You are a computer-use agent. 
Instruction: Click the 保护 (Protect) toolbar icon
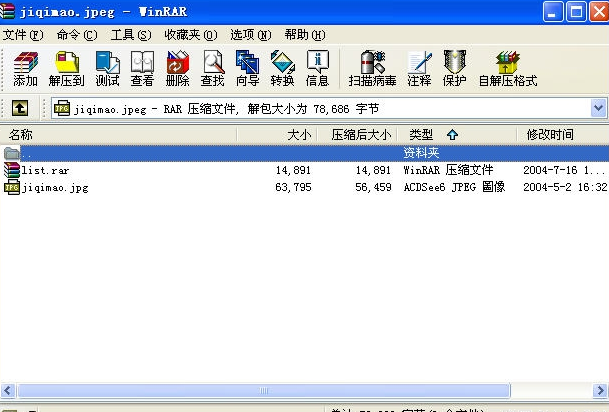(454, 68)
